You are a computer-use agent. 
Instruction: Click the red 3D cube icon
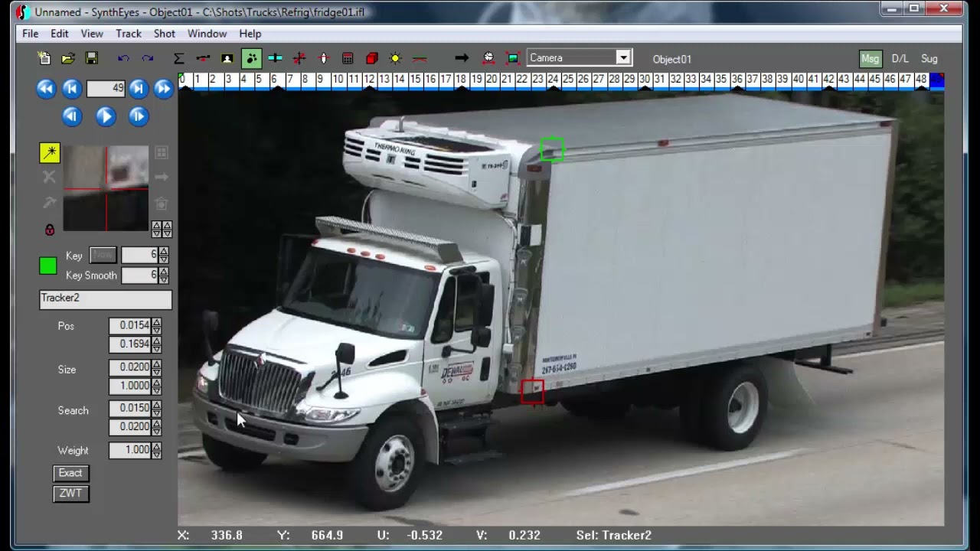pos(372,58)
